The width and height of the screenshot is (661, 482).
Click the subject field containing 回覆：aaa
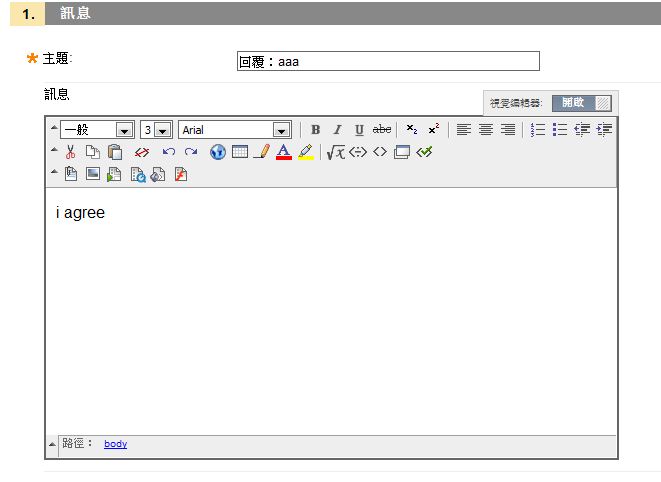(x=388, y=62)
